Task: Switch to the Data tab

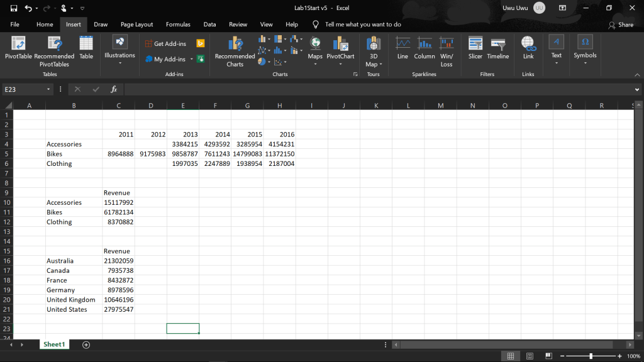Action: (x=209, y=25)
